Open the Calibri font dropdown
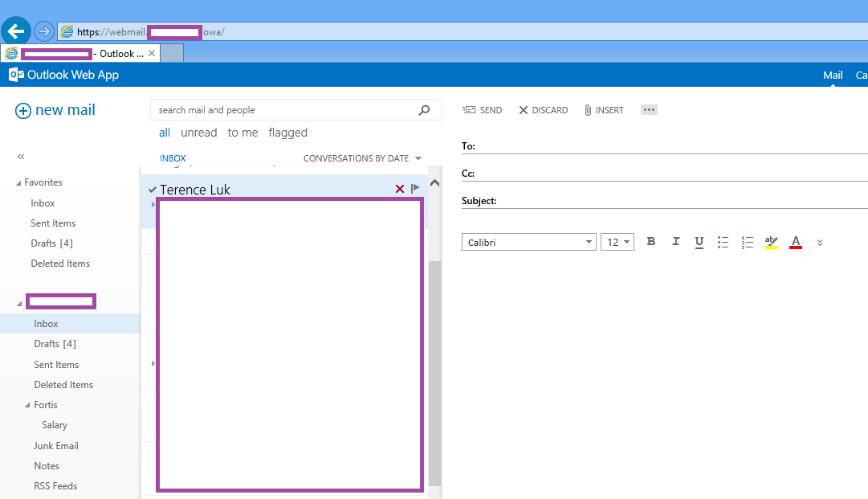Image resolution: width=868 pixels, height=499 pixels. [589, 242]
